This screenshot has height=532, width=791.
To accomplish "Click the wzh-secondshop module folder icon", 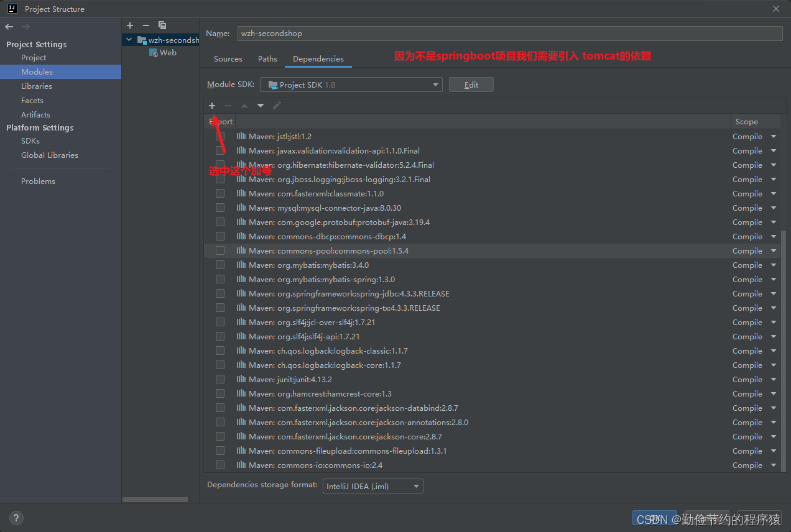I will pyautogui.click(x=142, y=40).
